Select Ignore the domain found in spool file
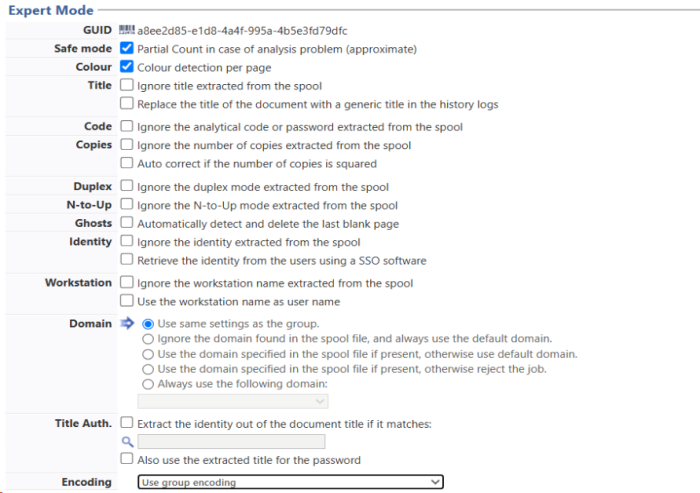700x493 pixels. click(x=149, y=339)
